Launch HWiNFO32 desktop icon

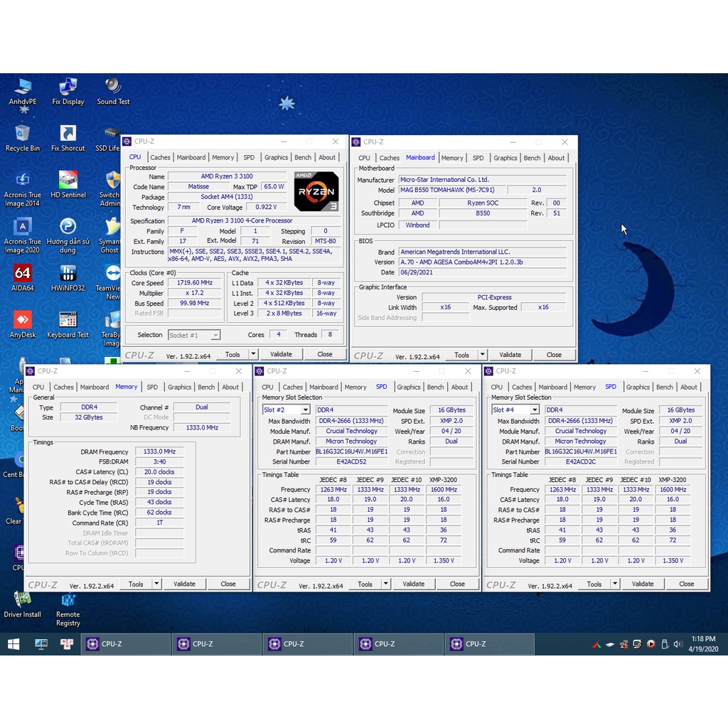coord(68,278)
